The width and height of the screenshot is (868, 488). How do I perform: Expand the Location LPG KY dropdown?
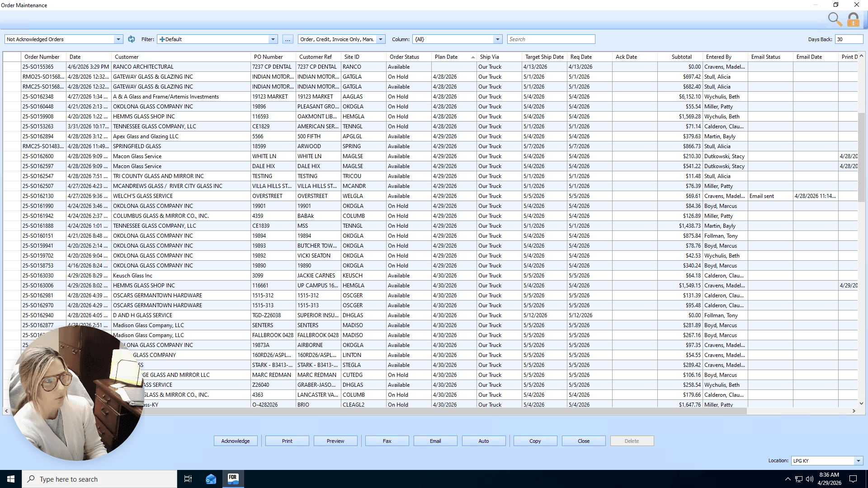[x=859, y=461]
